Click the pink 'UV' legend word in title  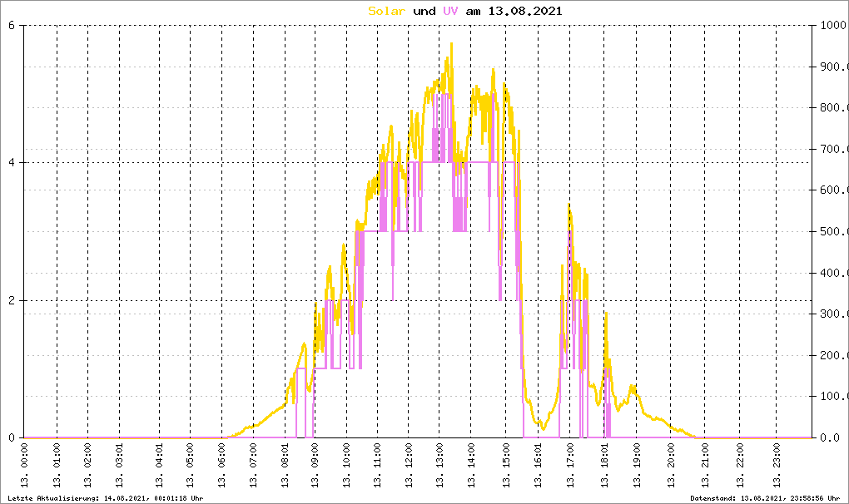(x=450, y=12)
